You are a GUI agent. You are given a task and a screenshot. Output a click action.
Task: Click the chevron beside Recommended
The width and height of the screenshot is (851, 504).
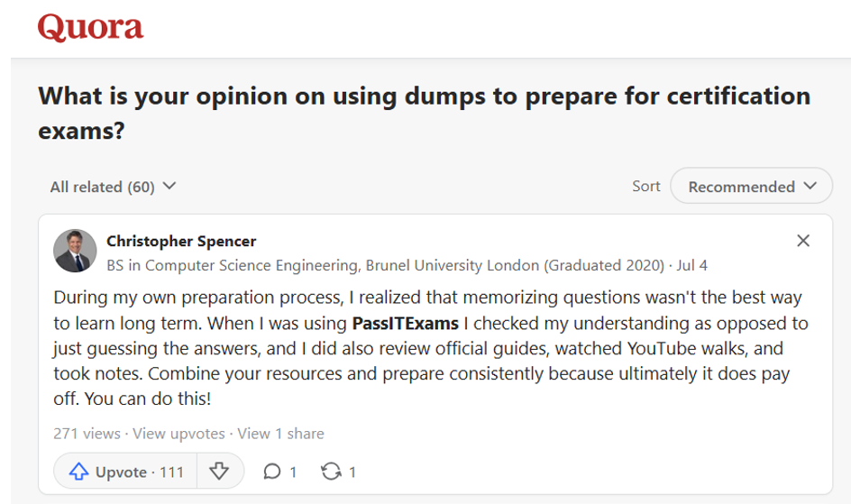(x=810, y=187)
